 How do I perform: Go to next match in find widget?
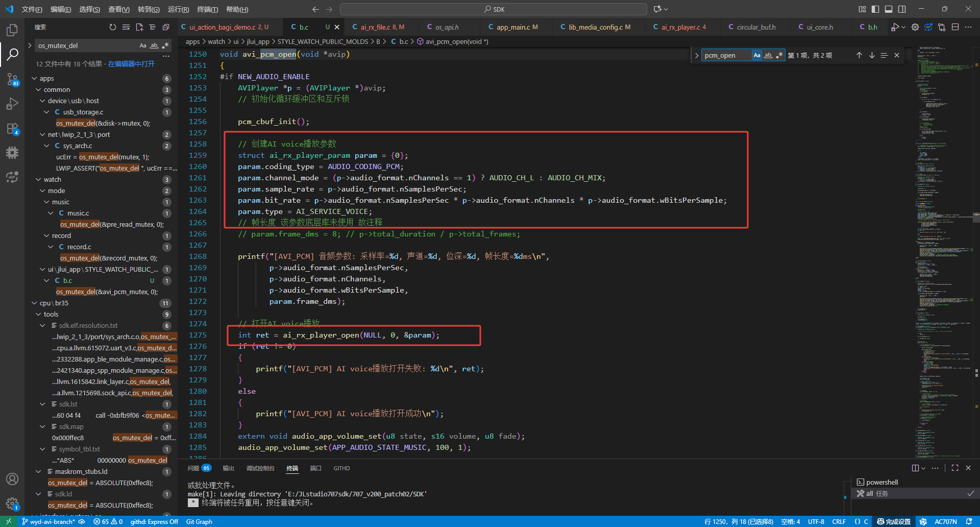(872, 55)
